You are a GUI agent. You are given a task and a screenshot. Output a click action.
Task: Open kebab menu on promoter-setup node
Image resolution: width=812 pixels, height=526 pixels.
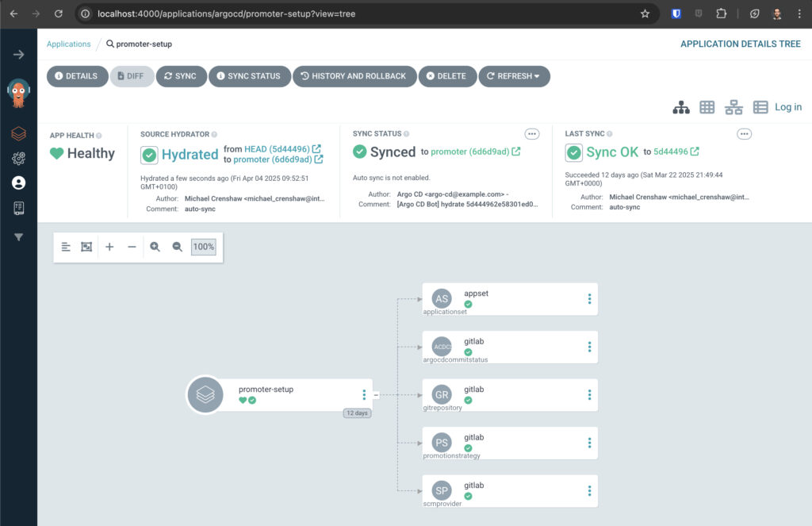tap(364, 395)
